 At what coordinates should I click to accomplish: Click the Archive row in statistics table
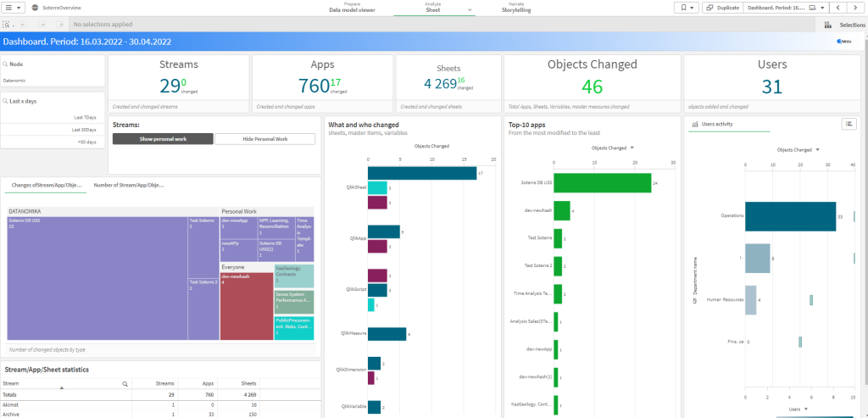tap(160, 414)
